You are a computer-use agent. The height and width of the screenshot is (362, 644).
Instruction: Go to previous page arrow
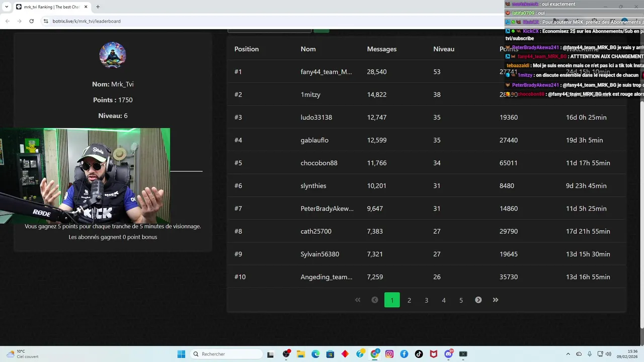pos(375,300)
